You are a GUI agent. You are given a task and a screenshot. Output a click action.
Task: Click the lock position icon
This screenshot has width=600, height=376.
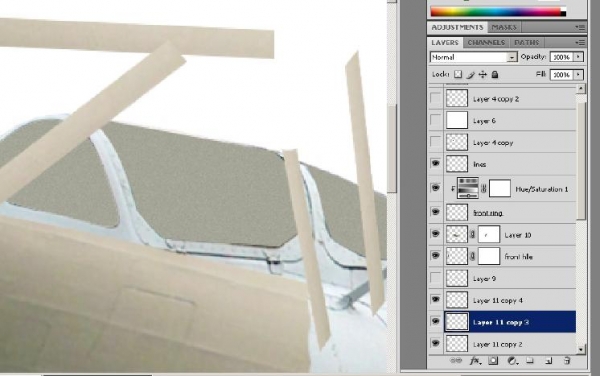tap(483, 75)
